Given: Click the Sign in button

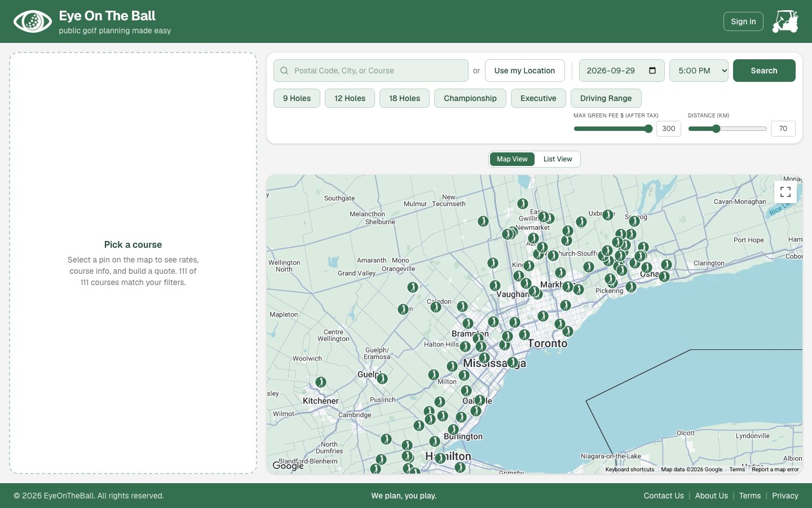Looking at the screenshot, I should tap(743, 21).
